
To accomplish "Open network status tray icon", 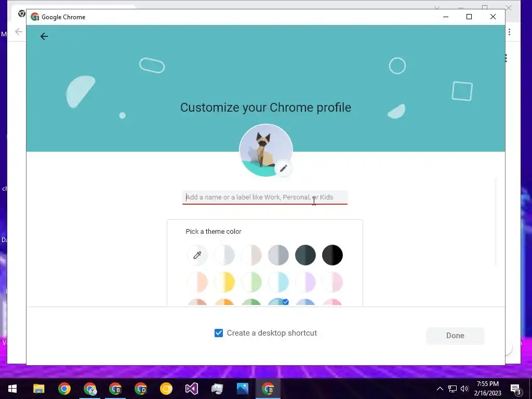I will click(453, 389).
